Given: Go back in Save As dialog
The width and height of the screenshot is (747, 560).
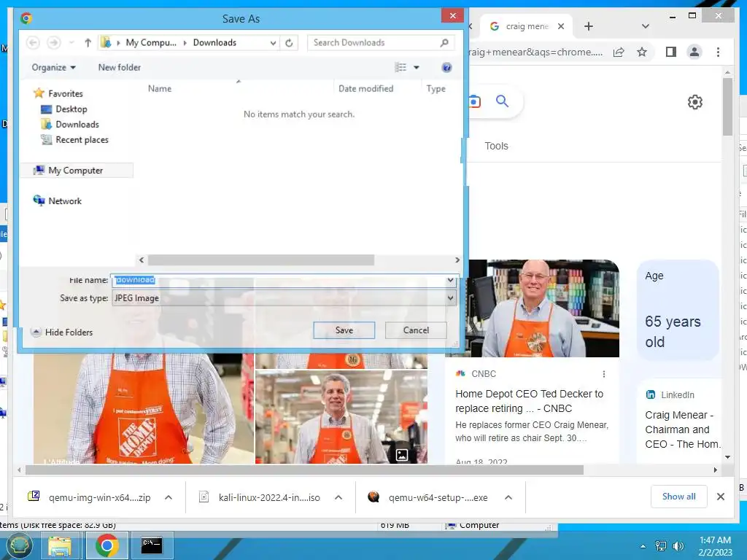Looking at the screenshot, I should pos(33,42).
